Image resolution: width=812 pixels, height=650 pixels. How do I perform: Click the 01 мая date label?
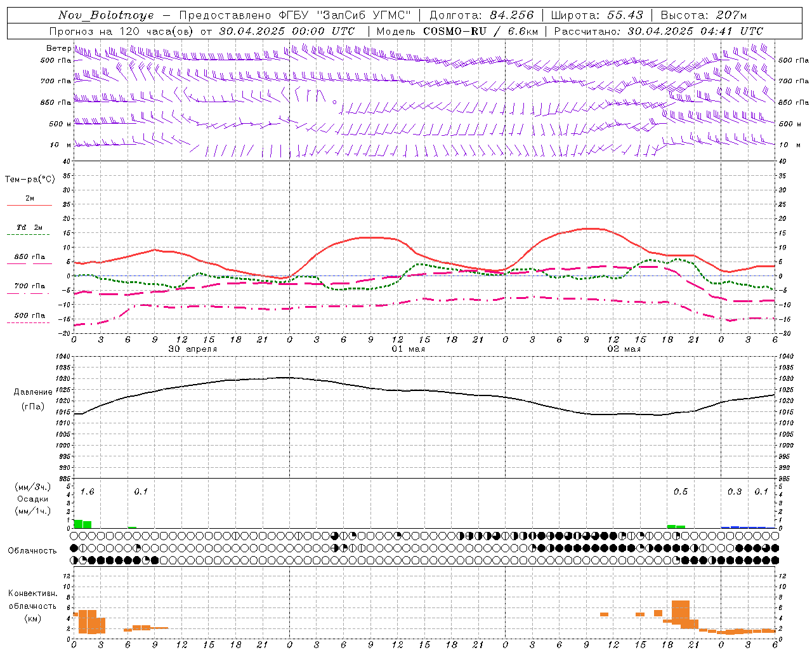click(408, 348)
